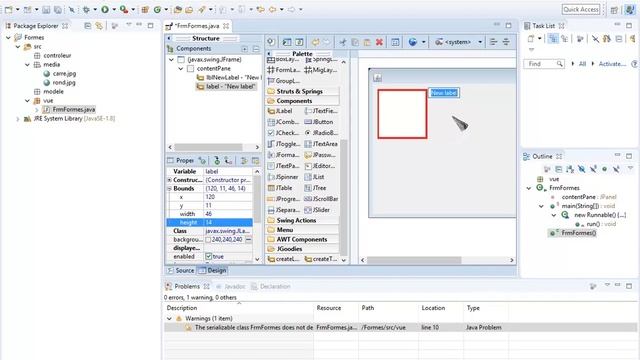
Task: Click the Debug bug icon in the main toolbar
Action: pyautogui.click(x=86, y=9)
